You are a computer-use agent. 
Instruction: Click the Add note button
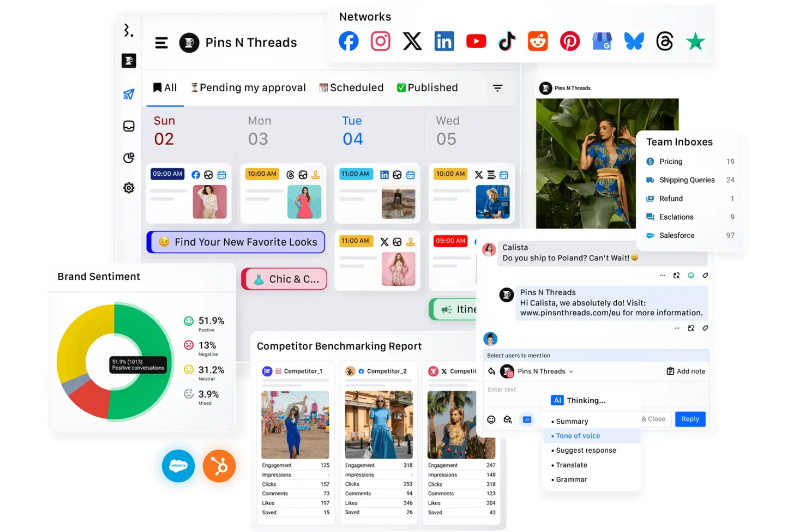click(x=686, y=371)
